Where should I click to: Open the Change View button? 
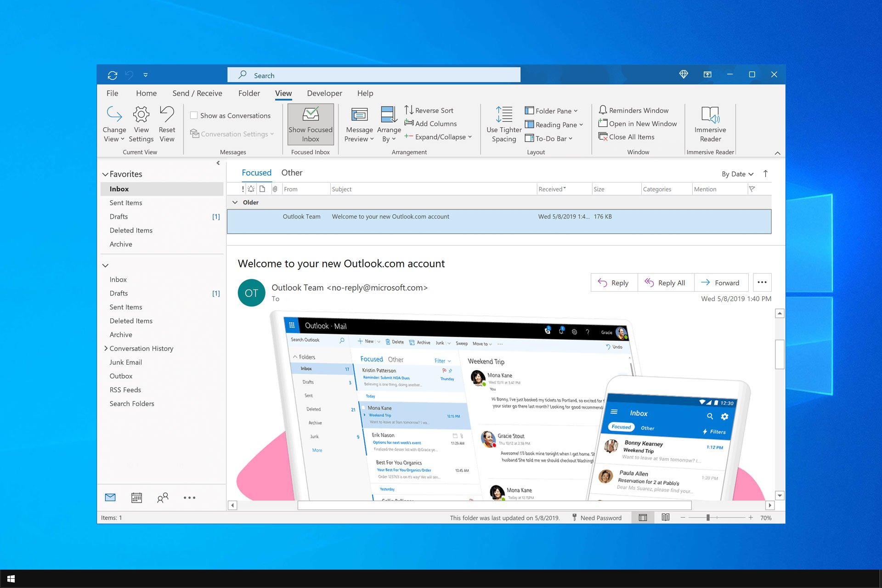[x=114, y=124]
